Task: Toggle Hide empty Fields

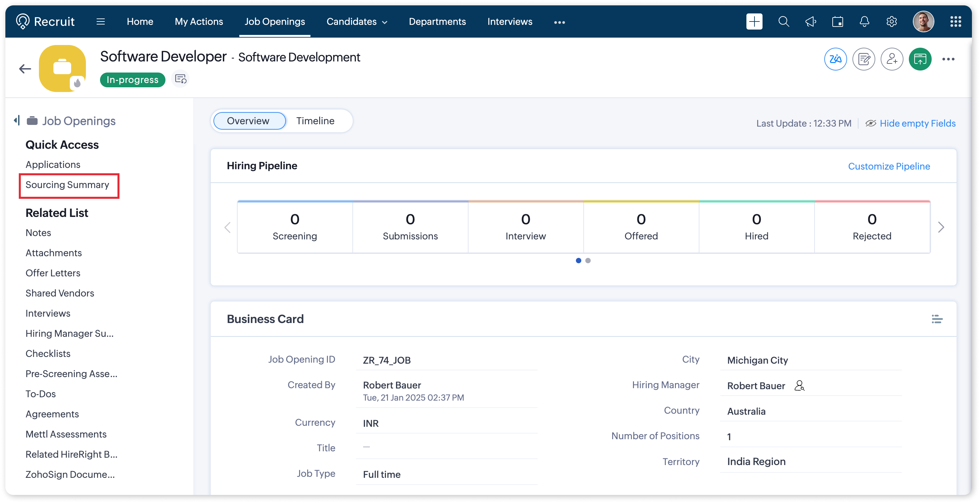Action: coord(917,123)
